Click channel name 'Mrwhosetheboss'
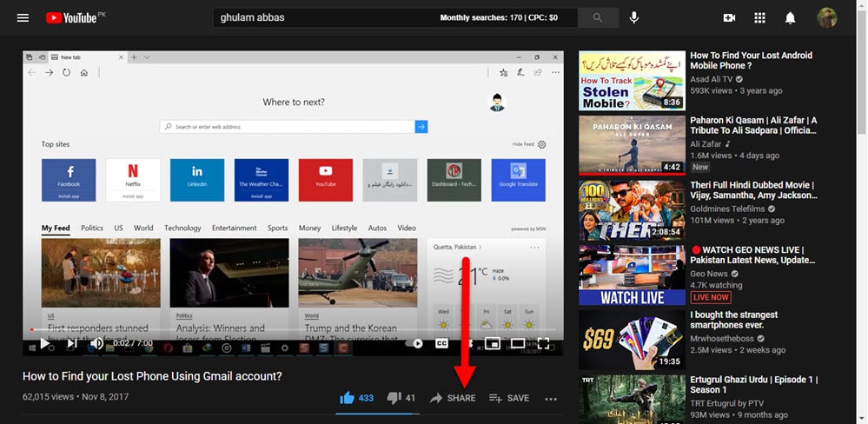Viewport: 868px width, 424px height. coord(723,338)
